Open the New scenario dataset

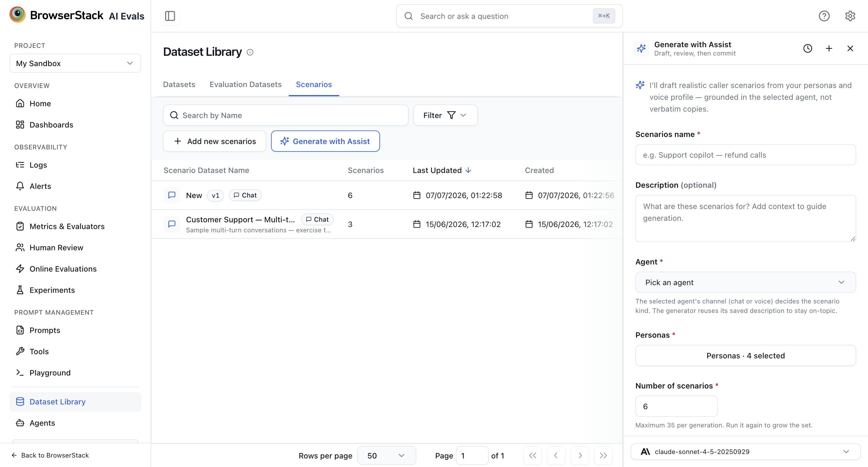(194, 195)
